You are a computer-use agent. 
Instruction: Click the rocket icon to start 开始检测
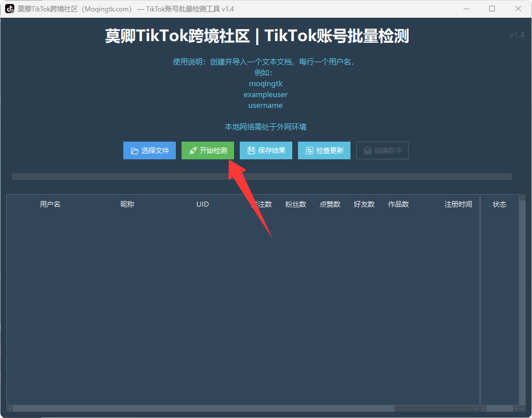tap(193, 151)
